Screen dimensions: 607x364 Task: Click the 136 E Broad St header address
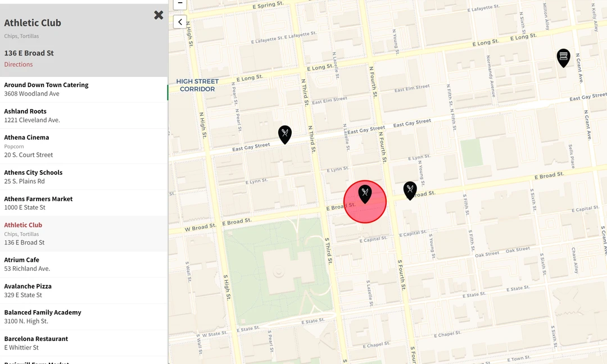pyautogui.click(x=29, y=53)
